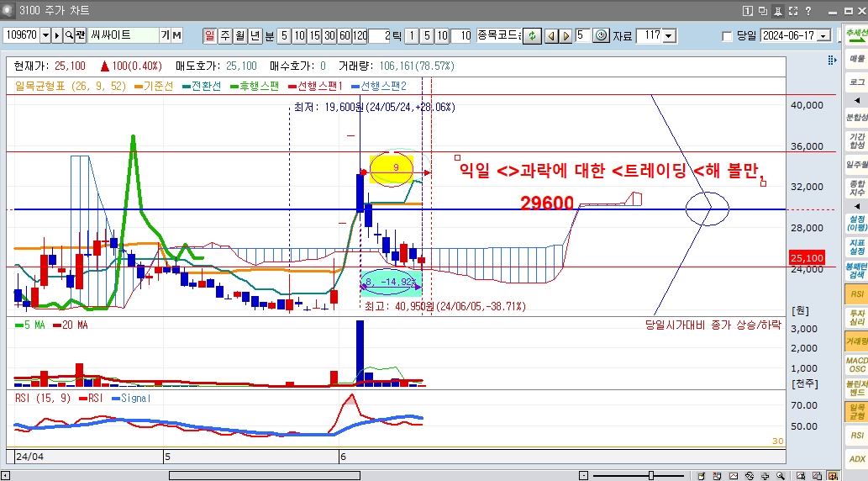Click the zoom magnifier icon in bottom toolbar
The width and height of the screenshot is (868, 481).
[x=781, y=475]
